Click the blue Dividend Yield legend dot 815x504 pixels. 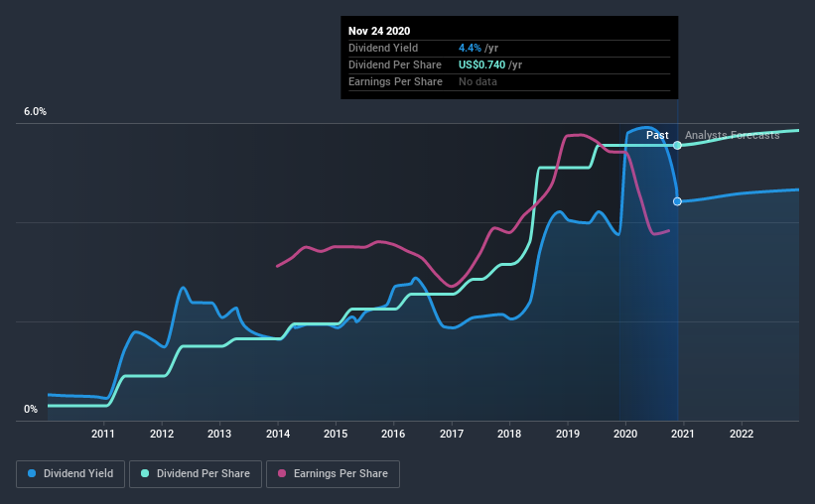coord(32,473)
